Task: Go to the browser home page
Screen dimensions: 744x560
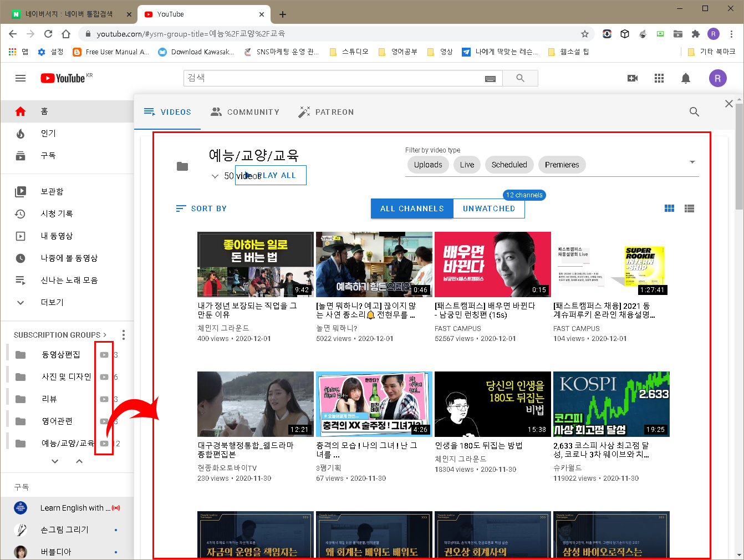Action: (x=66, y=34)
